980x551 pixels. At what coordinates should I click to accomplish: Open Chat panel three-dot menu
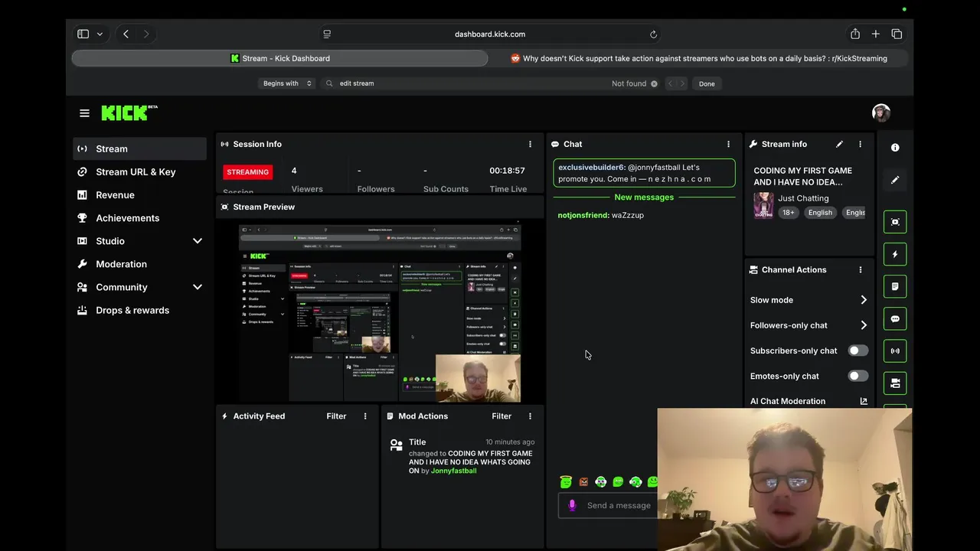click(x=728, y=144)
